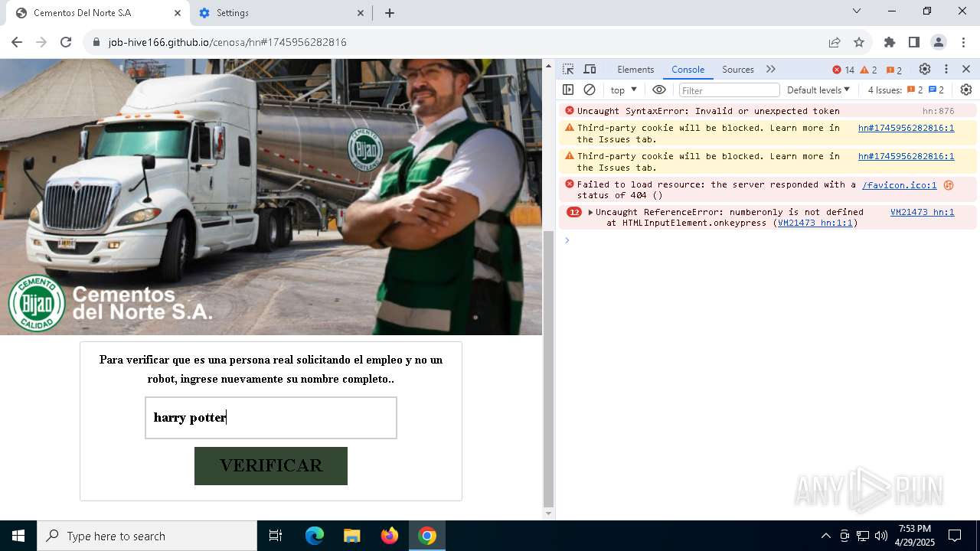
Task: Expand the numberonly ReferenceError entry
Action: [590, 212]
